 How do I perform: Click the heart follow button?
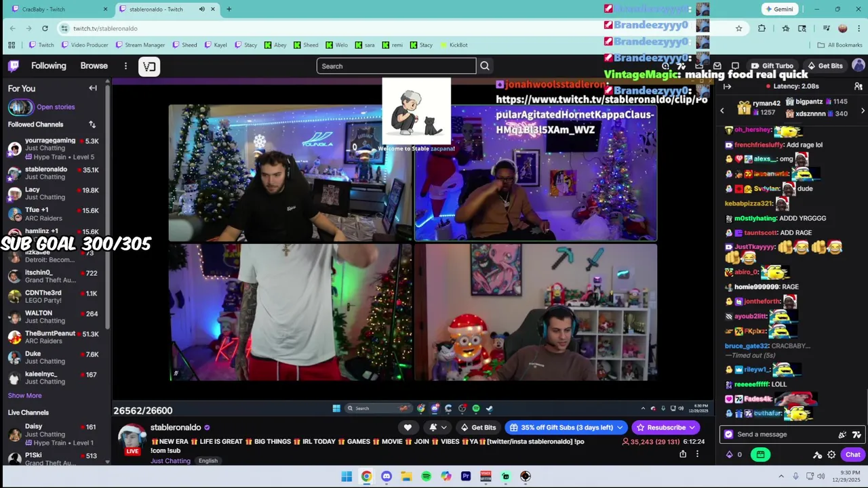tap(408, 428)
